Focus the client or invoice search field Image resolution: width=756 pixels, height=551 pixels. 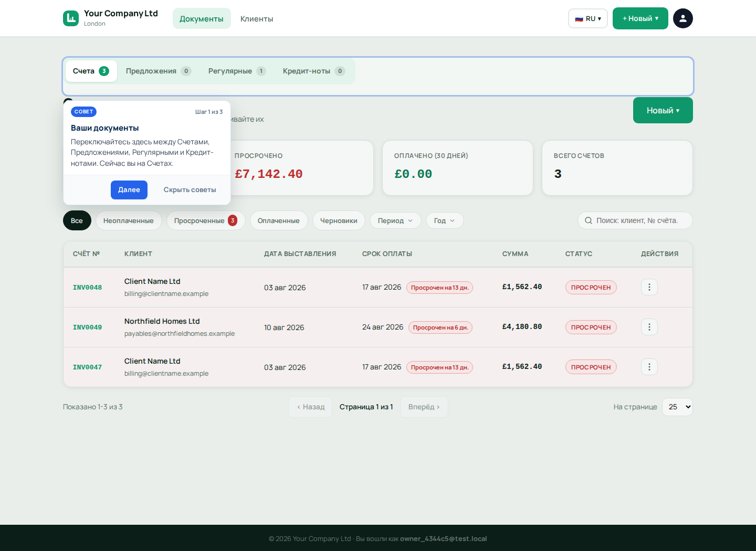(x=635, y=220)
